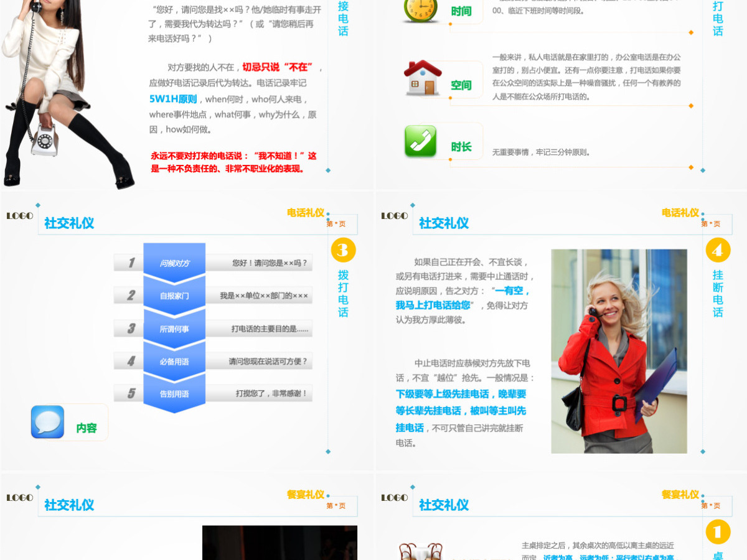Click the paragraph starting 中止电话时应恭候

click(x=464, y=403)
